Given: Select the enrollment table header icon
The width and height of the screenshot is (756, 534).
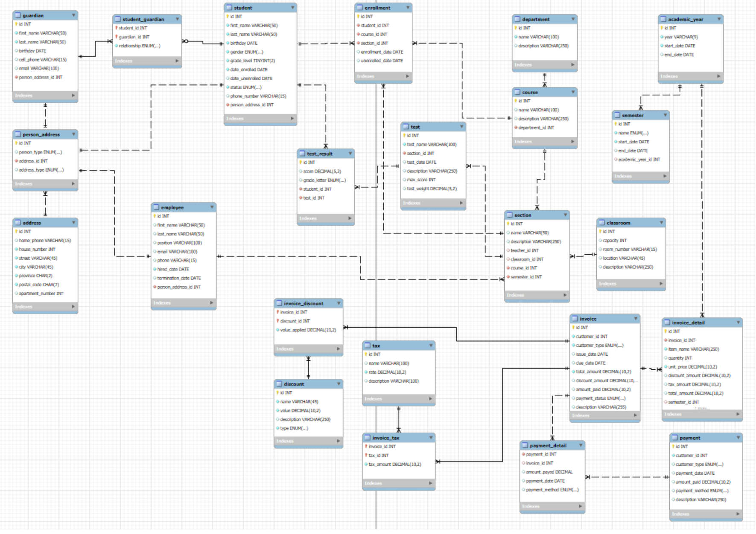Looking at the screenshot, I should tap(360, 8).
